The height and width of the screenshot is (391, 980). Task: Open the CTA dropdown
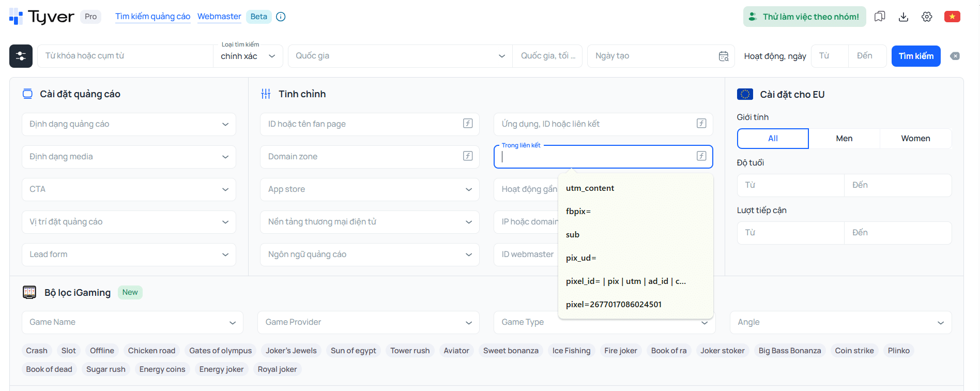[x=129, y=189]
